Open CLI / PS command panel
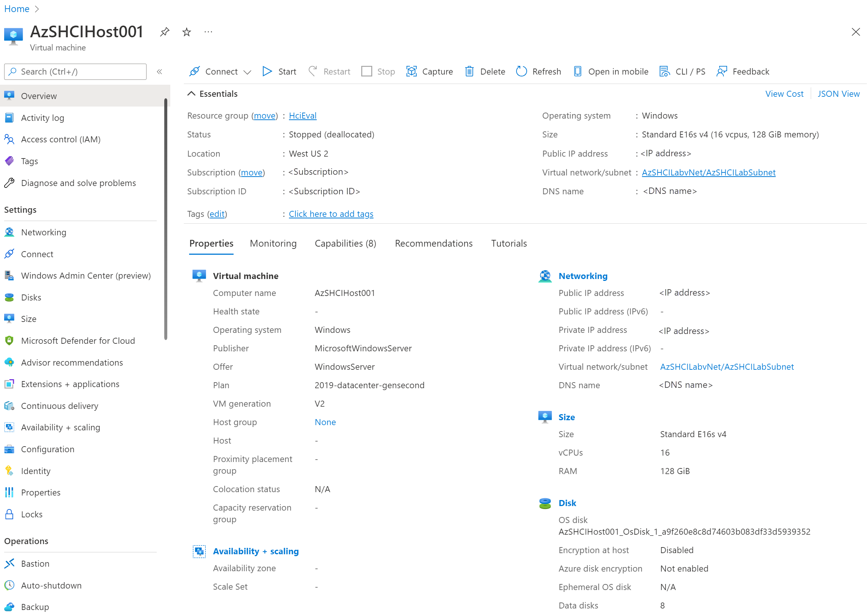The width and height of the screenshot is (868, 613). 682,72
